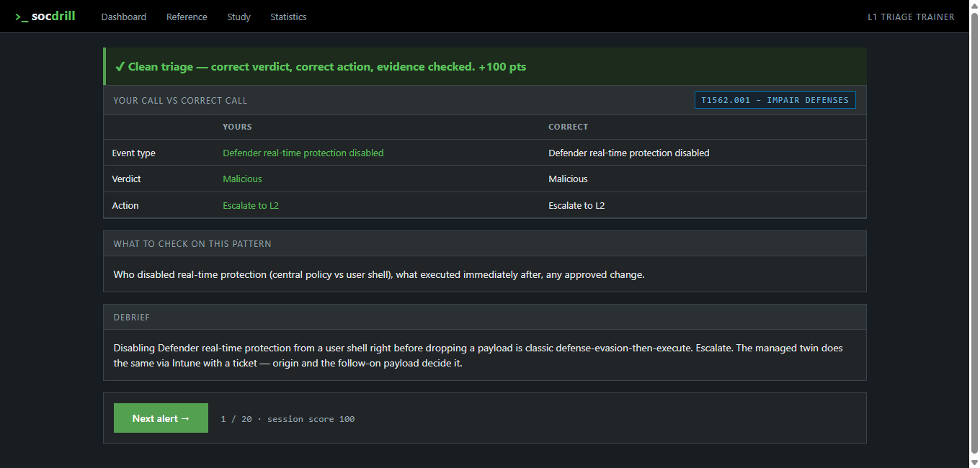Image resolution: width=980 pixels, height=468 pixels.
Task: Click the green checkmark in success banner
Action: pos(120,67)
